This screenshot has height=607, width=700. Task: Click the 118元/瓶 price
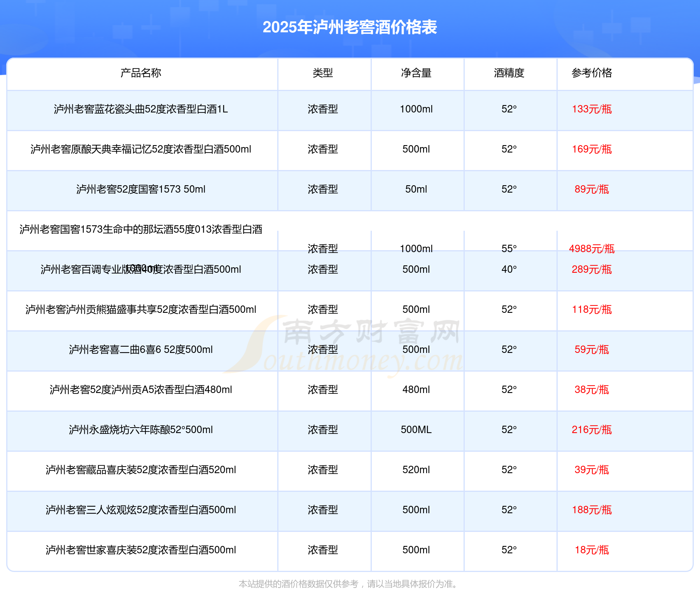[592, 309]
